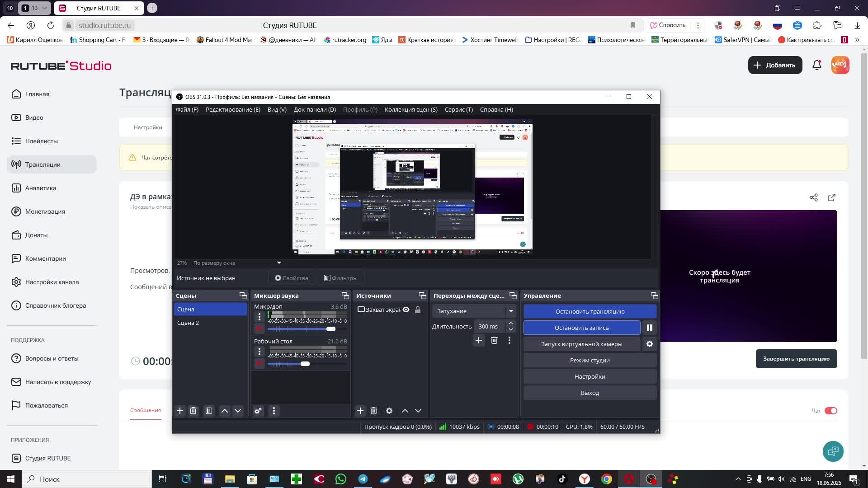Screen dimensions: 868x488
Task: Open source Свойства button
Action: point(292,278)
